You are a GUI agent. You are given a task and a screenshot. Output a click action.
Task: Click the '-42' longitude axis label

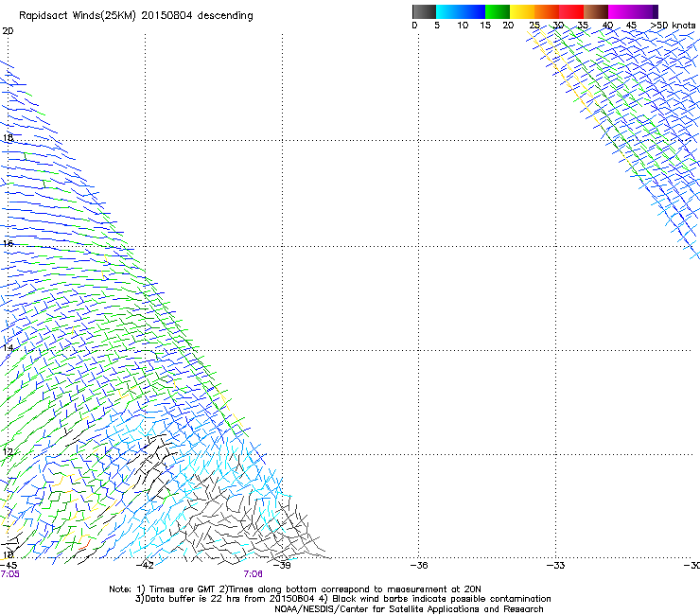[145, 566]
